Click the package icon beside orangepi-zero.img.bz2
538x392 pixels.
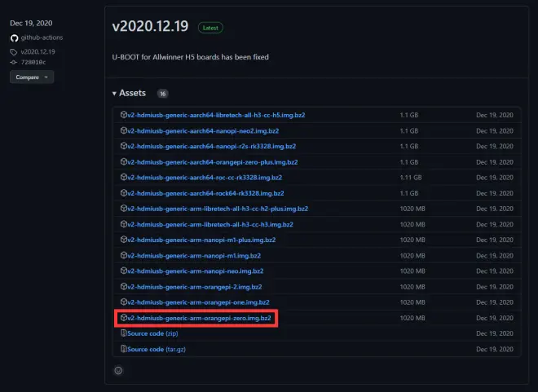(x=124, y=318)
